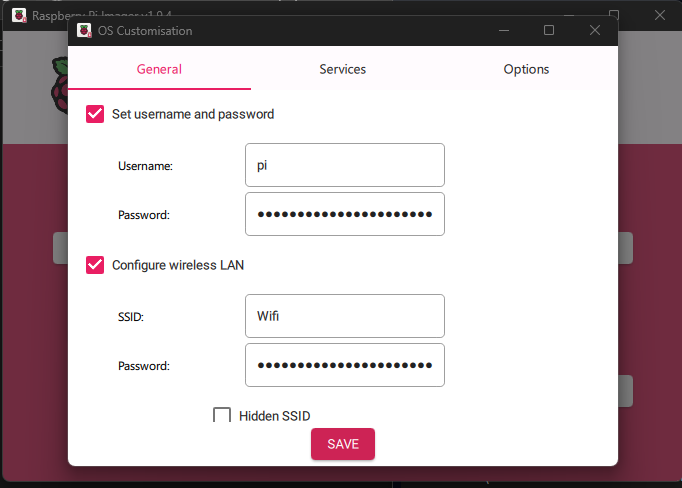Click the Raspberry Pi Imager app icon in main title bar
Screen dimensions: 682x488
(x=19, y=16)
